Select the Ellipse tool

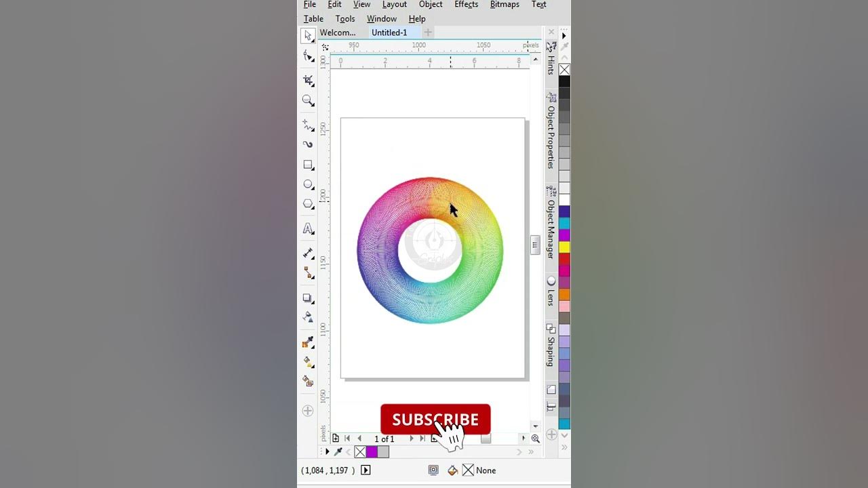pyautogui.click(x=308, y=184)
